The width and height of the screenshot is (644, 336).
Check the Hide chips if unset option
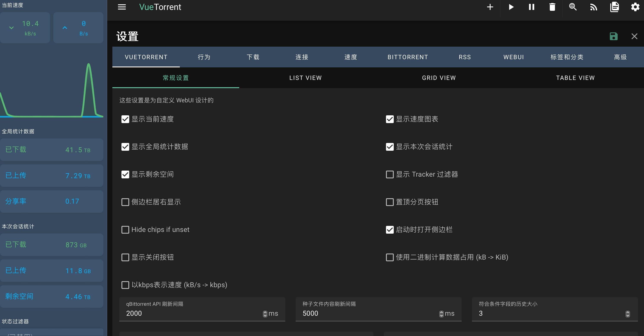click(x=125, y=230)
